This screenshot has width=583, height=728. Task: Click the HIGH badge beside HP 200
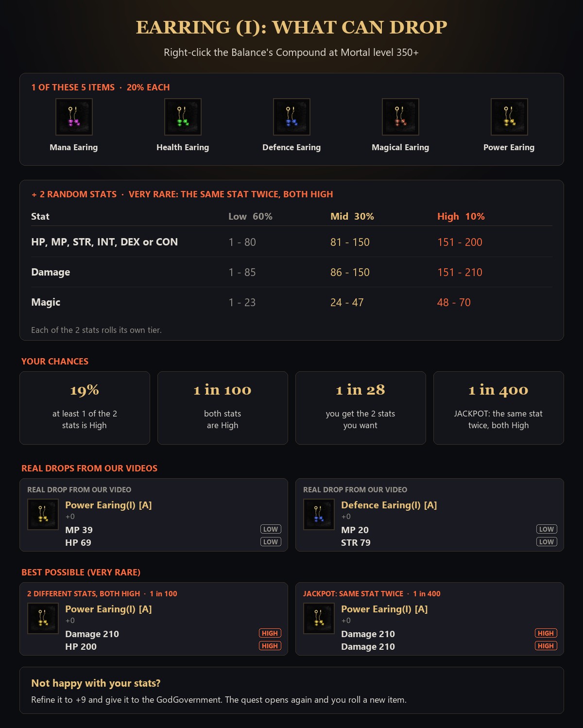[x=270, y=646]
